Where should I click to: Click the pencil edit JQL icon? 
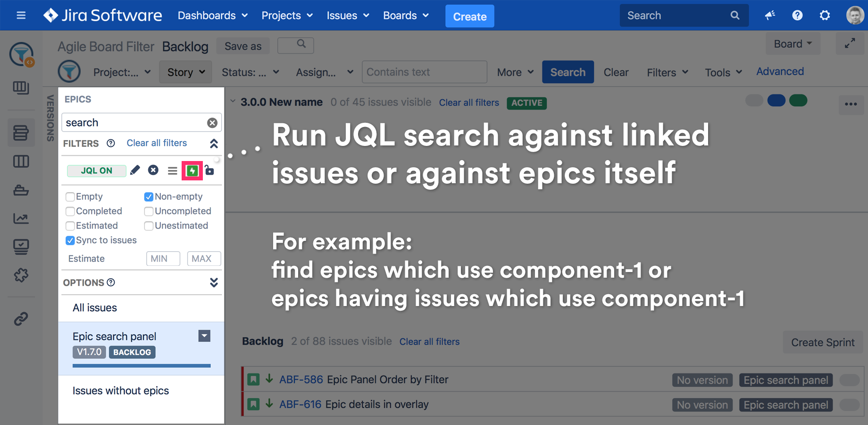(135, 170)
